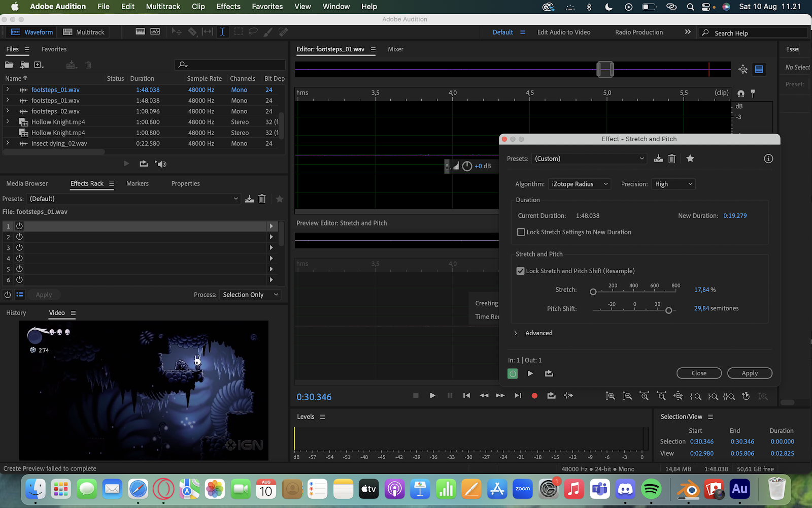Select the Razor tool in toolbar
The image size is (812, 508).
coord(192,32)
